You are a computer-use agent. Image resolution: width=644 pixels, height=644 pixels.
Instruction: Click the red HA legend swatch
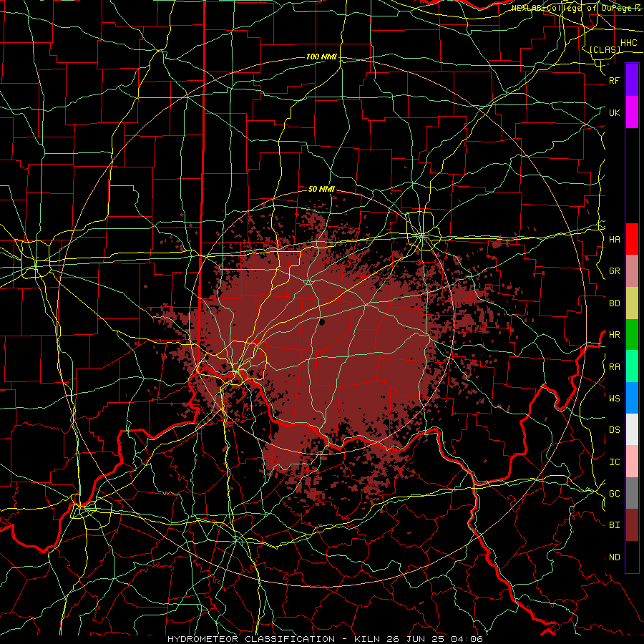pos(632,239)
